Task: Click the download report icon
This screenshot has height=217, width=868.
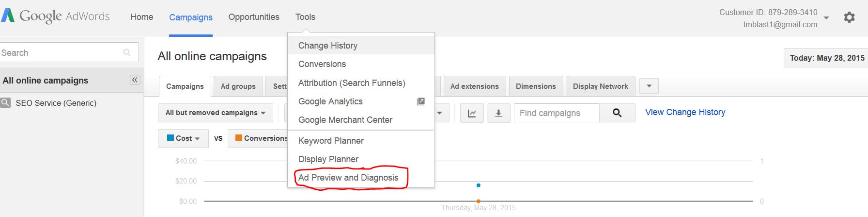Action: point(498,113)
